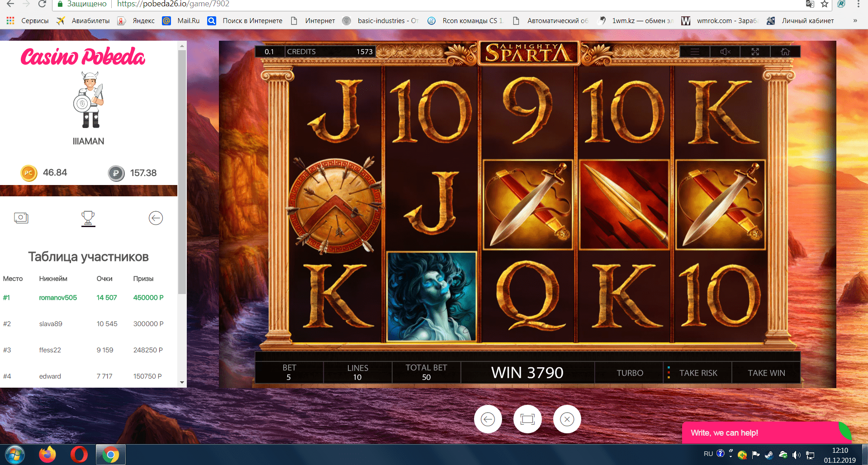Click the blue-haired woman slot symbol

tap(432, 296)
